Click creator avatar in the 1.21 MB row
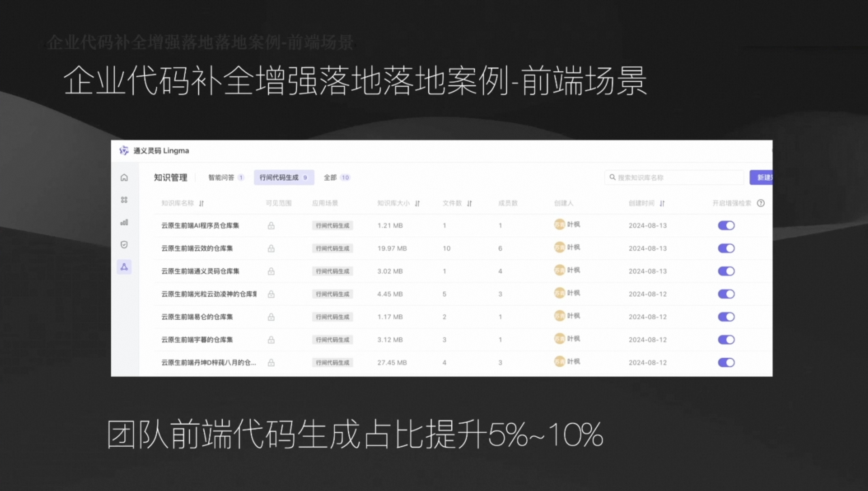 pos(559,224)
